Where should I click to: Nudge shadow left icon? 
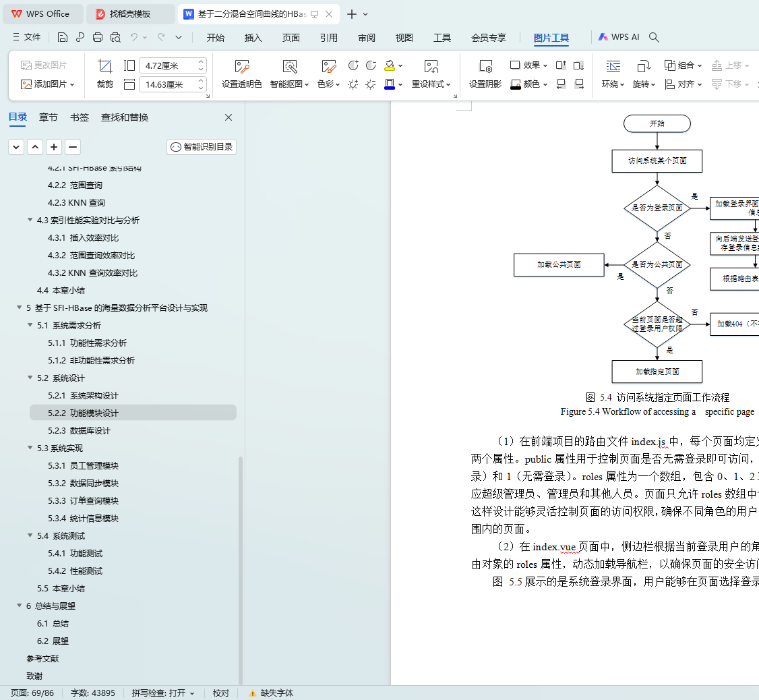pos(561,84)
